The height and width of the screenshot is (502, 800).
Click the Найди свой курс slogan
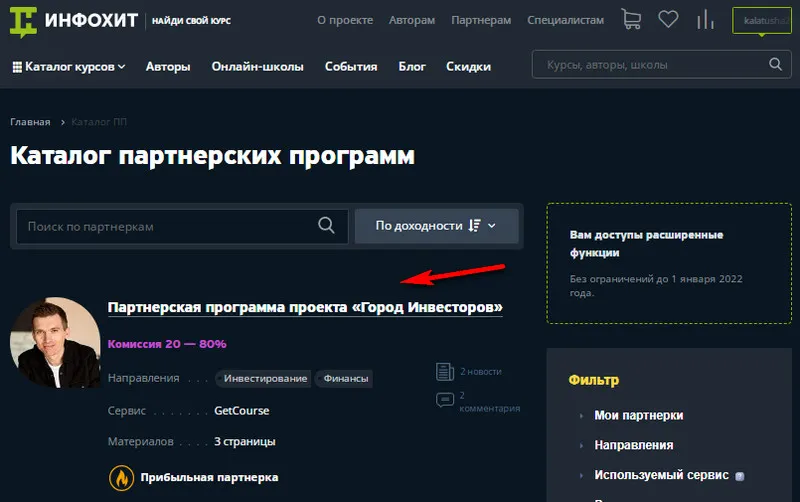191,21
